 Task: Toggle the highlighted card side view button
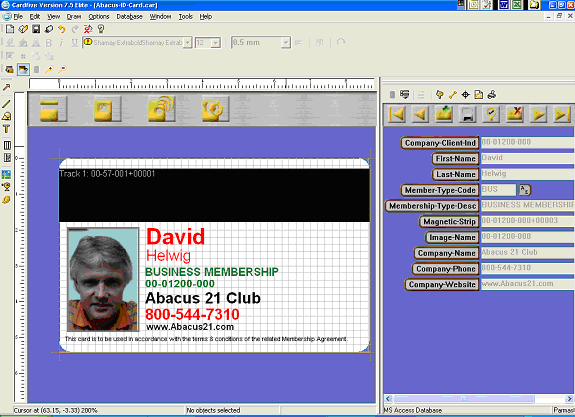pos(23,69)
